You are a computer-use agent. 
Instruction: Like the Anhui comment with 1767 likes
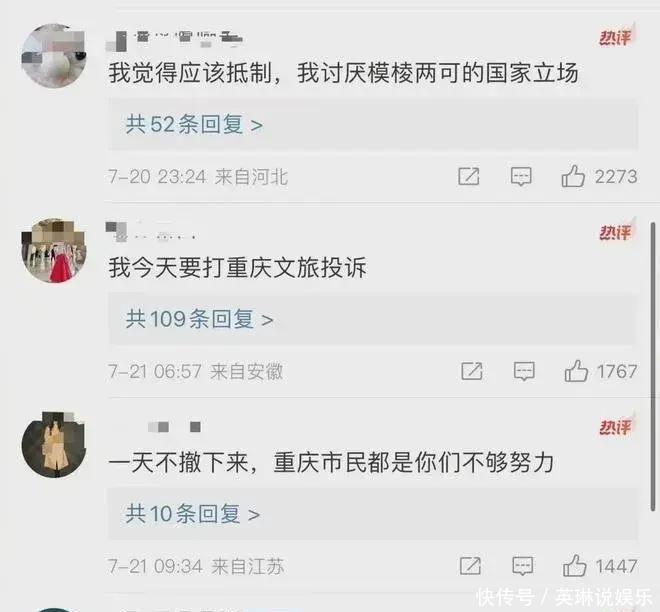click(x=576, y=371)
